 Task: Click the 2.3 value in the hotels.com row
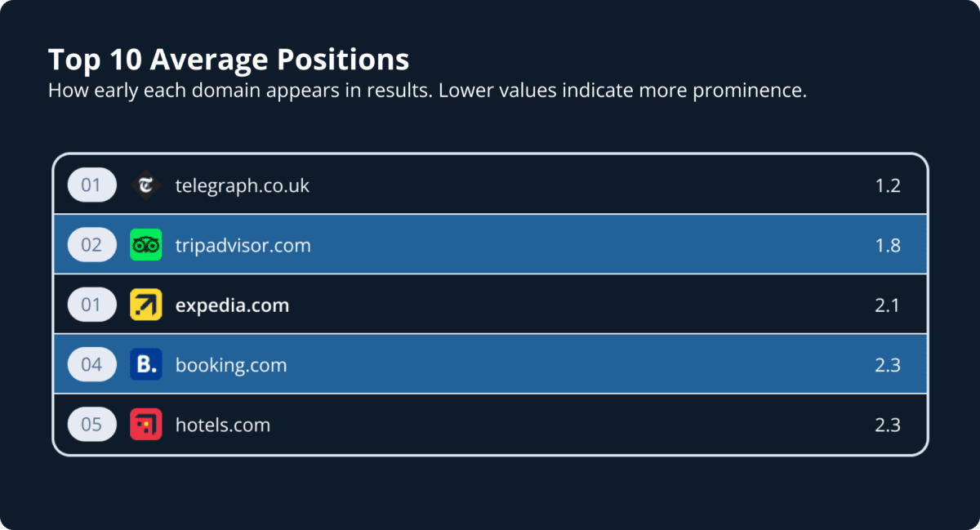[x=888, y=425]
